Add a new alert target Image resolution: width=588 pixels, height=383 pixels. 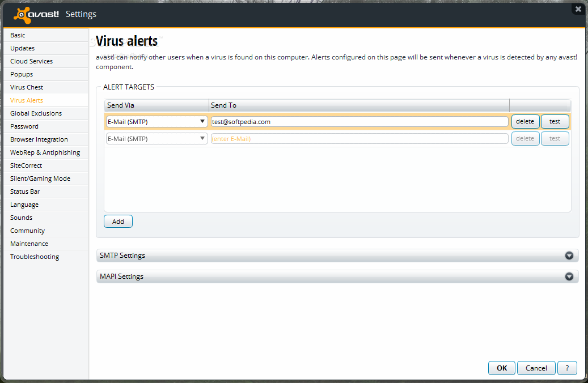(x=118, y=222)
